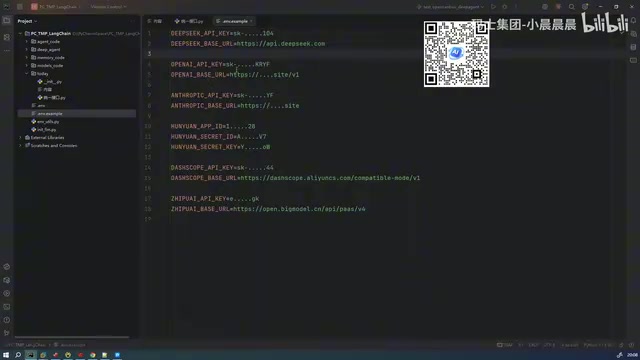Click the DEEPSEEK_API_KEY line
Viewport: 640px width, 360px height.
(x=222, y=33)
